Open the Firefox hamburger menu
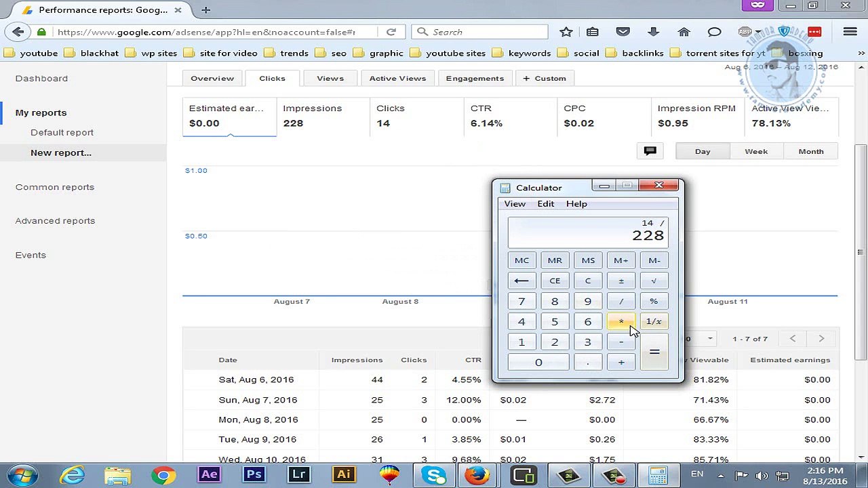The width and height of the screenshot is (868, 488). tap(850, 32)
